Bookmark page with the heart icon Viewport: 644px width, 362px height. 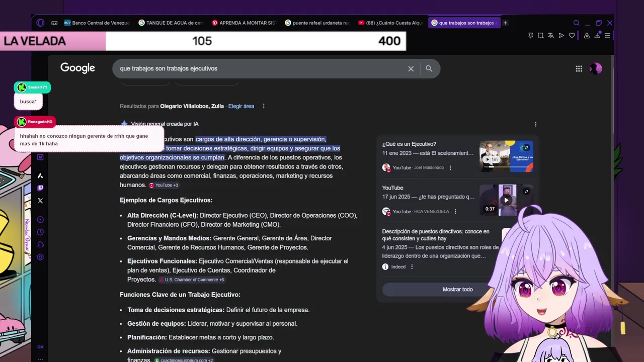tap(572, 35)
